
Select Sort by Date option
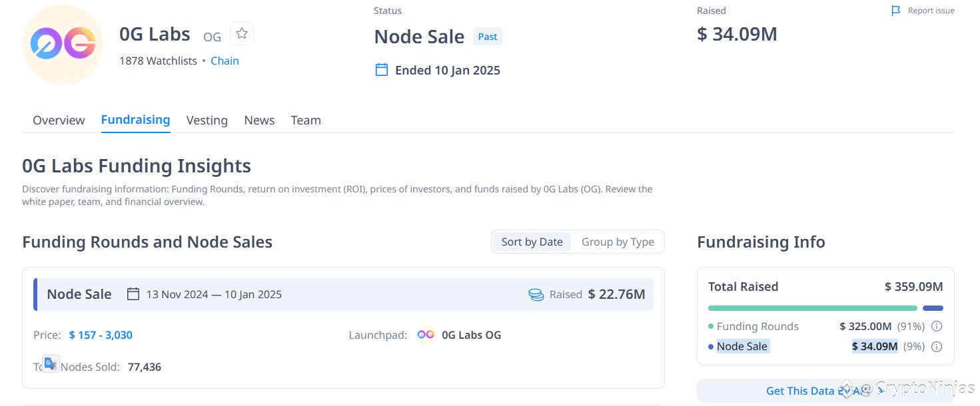coord(532,242)
